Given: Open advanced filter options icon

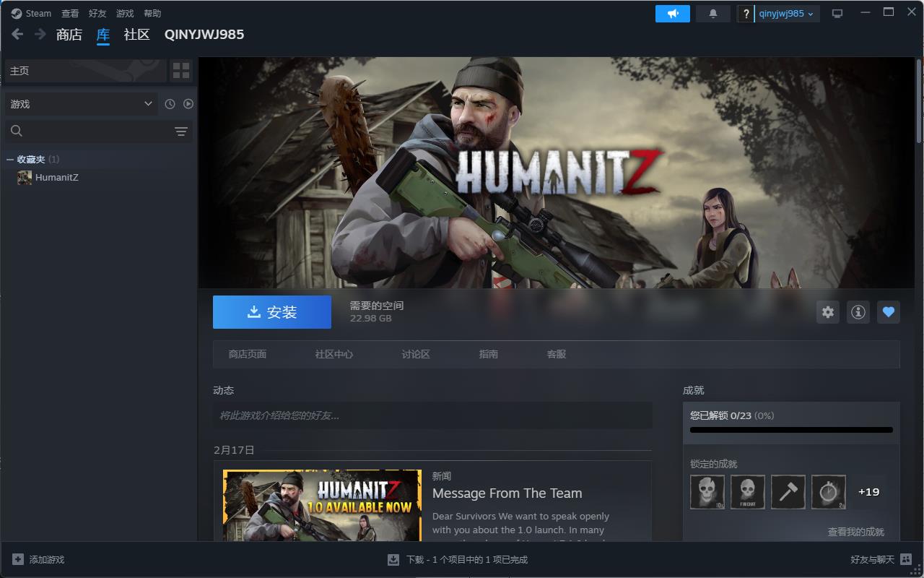Looking at the screenshot, I should (181, 131).
